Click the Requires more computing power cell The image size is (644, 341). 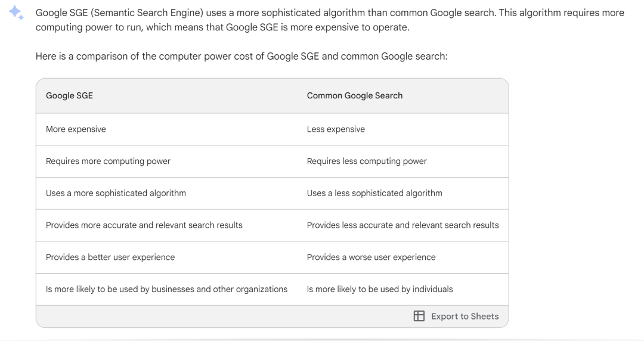coord(108,161)
